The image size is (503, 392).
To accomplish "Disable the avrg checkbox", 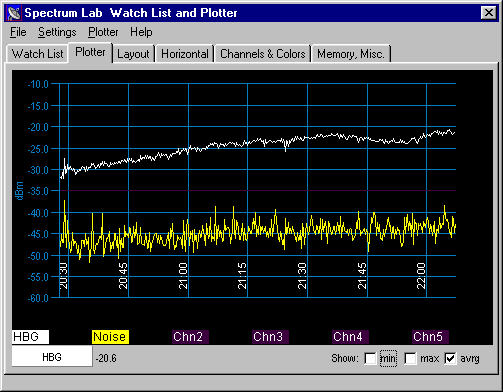I will click(450, 359).
